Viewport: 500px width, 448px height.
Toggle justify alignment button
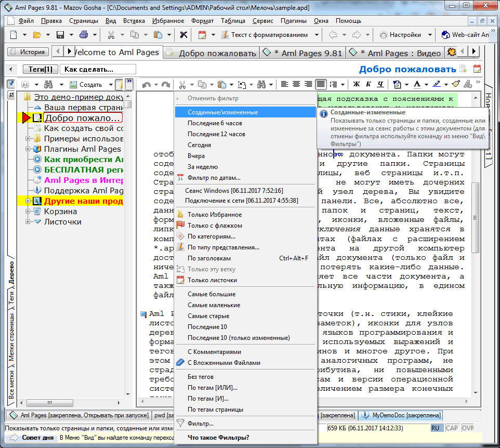pyautogui.click(x=321, y=84)
